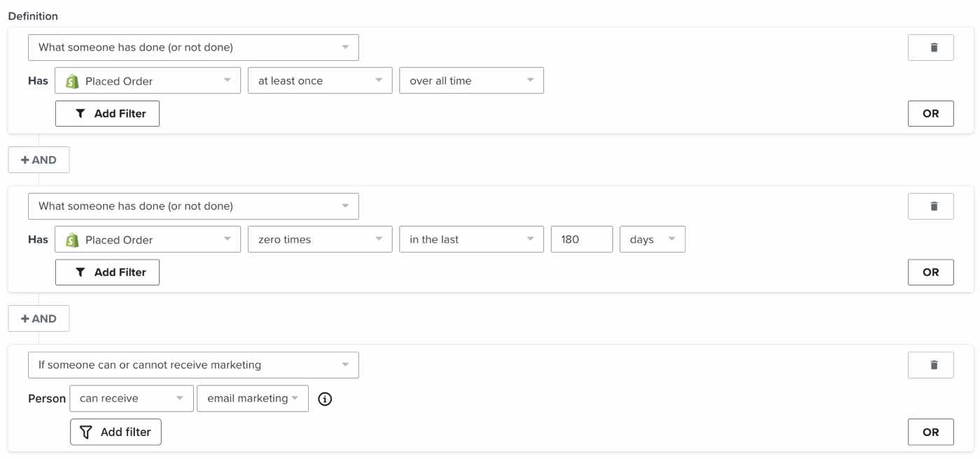This screenshot has width=980, height=459.
Task: Select the 'days' unit dropdown
Action: [652, 240]
